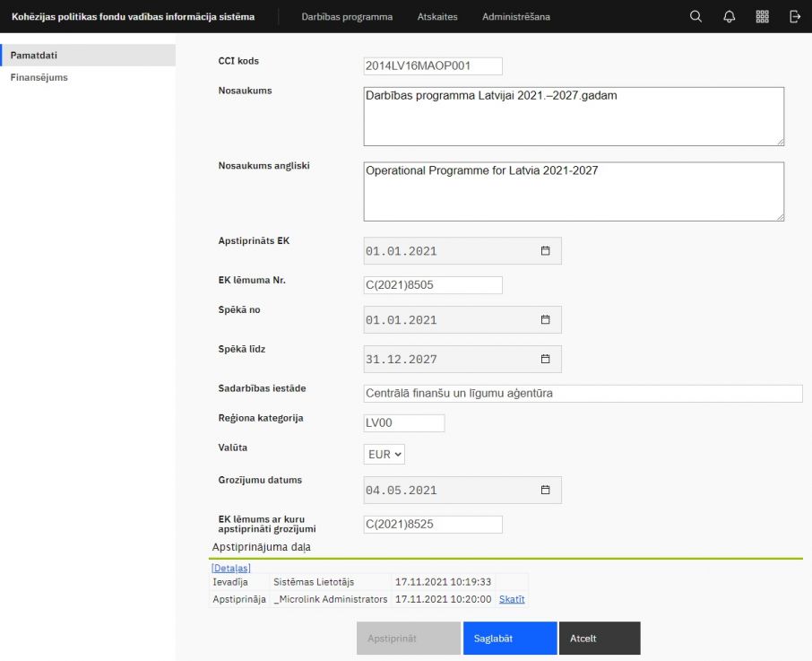Open the search icon in top bar

point(695,17)
